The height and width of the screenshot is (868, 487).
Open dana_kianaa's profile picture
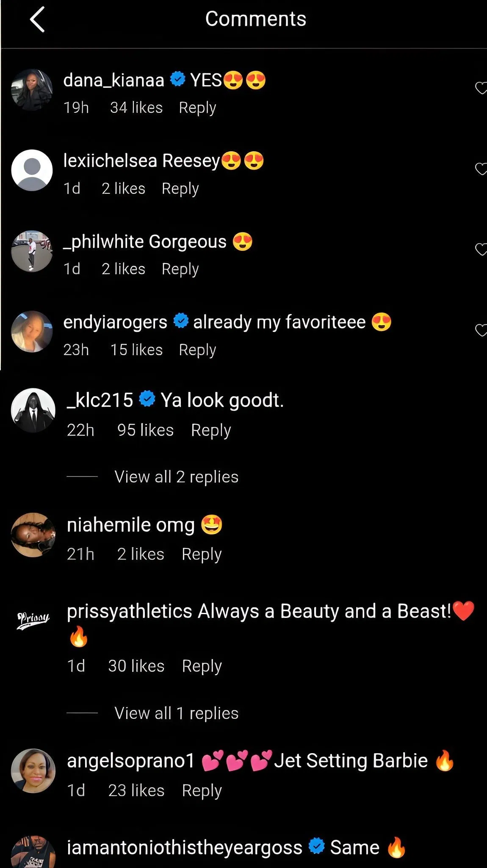pyautogui.click(x=32, y=90)
